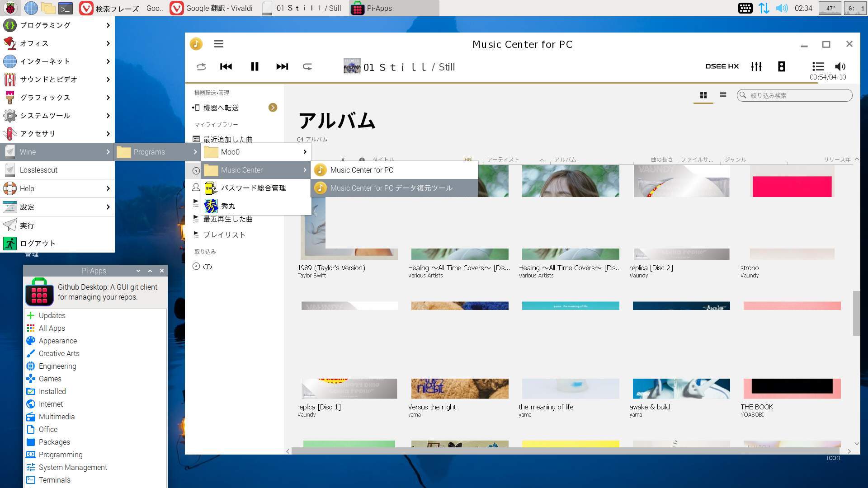Image resolution: width=868 pixels, height=488 pixels.
Task: Open the 秀丸 menu entry
Action: tap(228, 206)
